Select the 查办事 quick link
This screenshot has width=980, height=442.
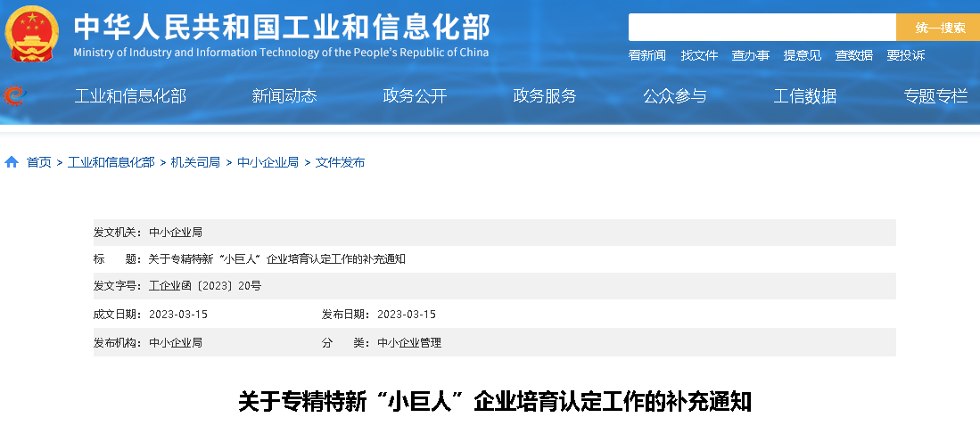(750, 55)
